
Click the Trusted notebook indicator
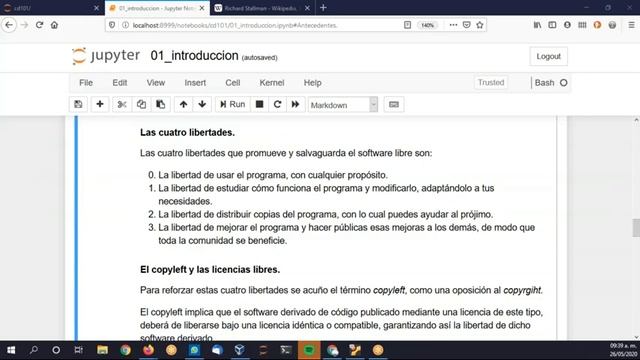click(x=491, y=82)
